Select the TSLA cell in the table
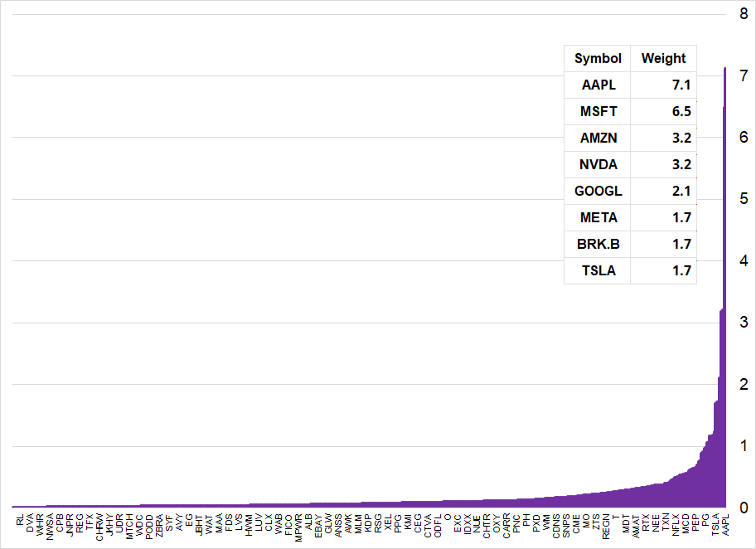This screenshot has width=756, height=549. [x=598, y=270]
